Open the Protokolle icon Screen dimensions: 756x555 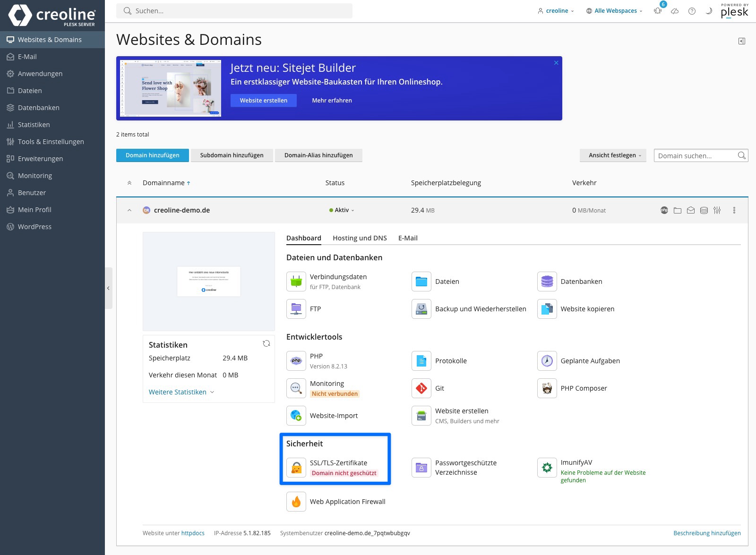(x=421, y=361)
